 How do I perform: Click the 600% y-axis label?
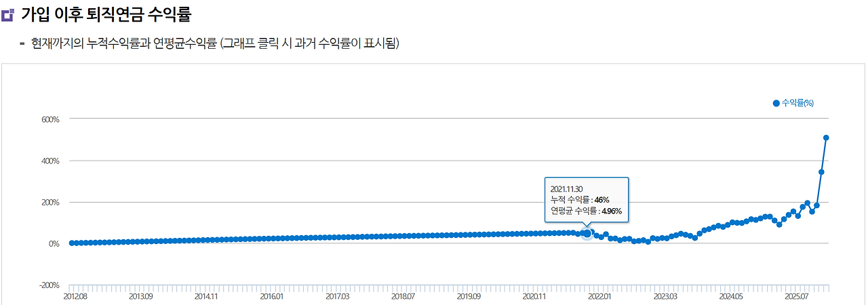[52, 119]
